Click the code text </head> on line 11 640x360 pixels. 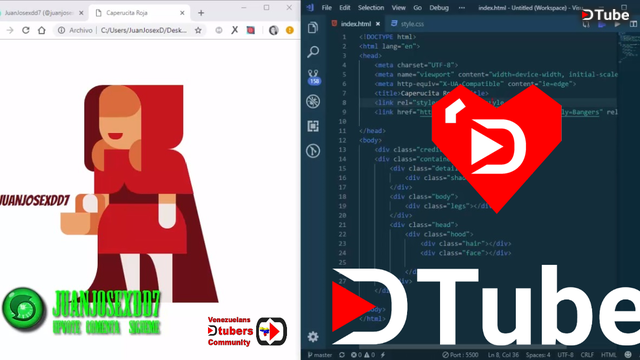[x=373, y=131]
